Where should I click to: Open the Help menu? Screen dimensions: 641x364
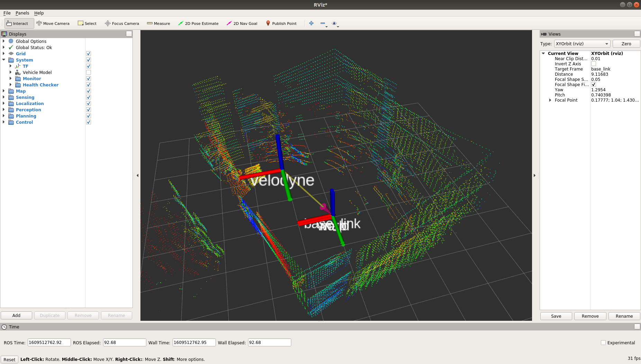pos(39,13)
